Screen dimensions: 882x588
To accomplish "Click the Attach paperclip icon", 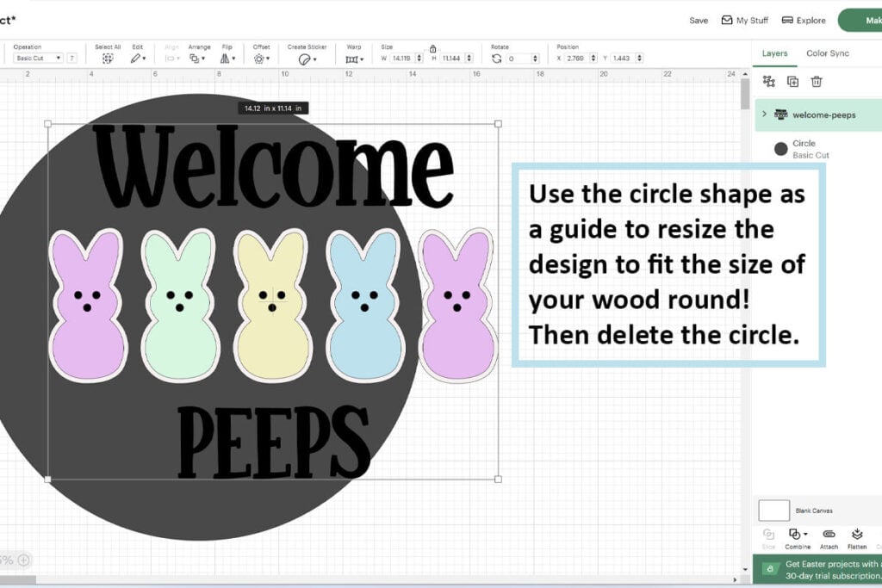I will coord(829,534).
